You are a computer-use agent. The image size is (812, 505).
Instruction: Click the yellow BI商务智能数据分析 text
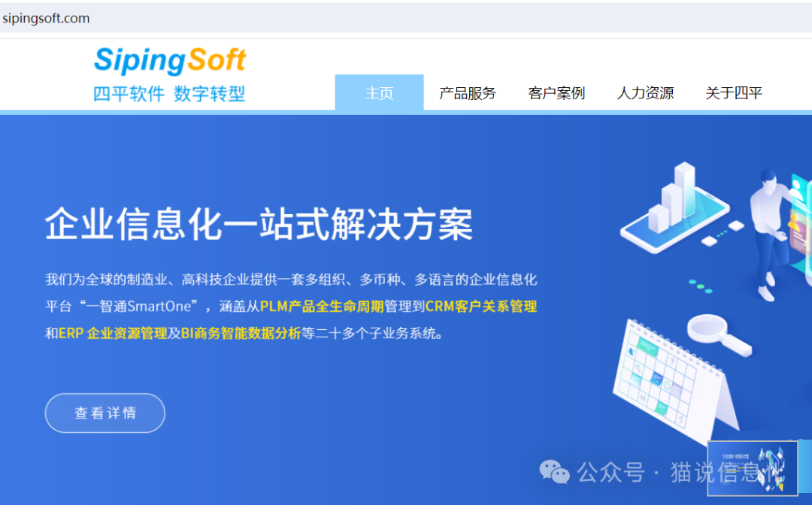[x=241, y=333]
